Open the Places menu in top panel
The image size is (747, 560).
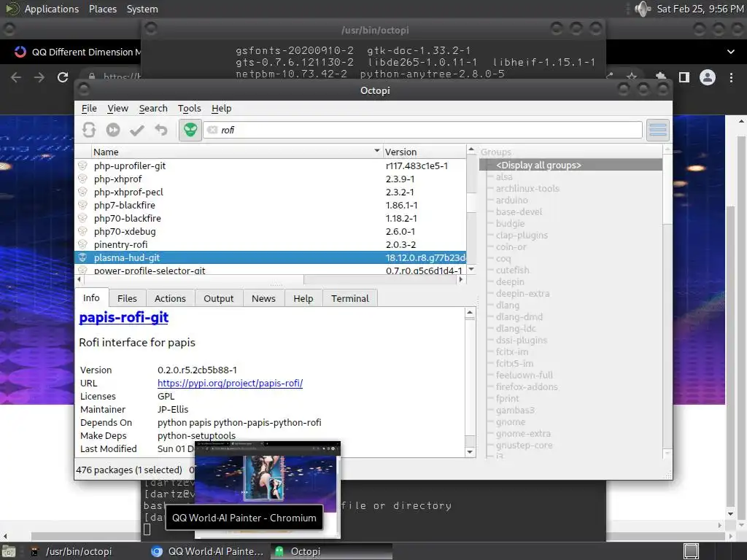pyautogui.click(x=103, y=9)
